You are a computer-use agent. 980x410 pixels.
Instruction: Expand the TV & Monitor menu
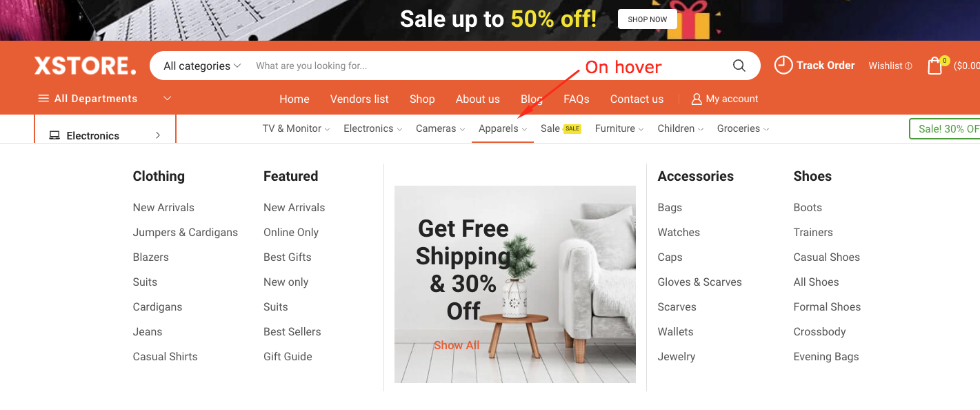[296, 128]
